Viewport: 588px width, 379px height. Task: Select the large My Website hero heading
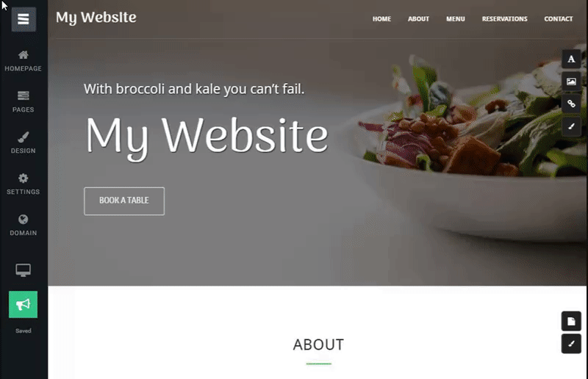(207, 137)
